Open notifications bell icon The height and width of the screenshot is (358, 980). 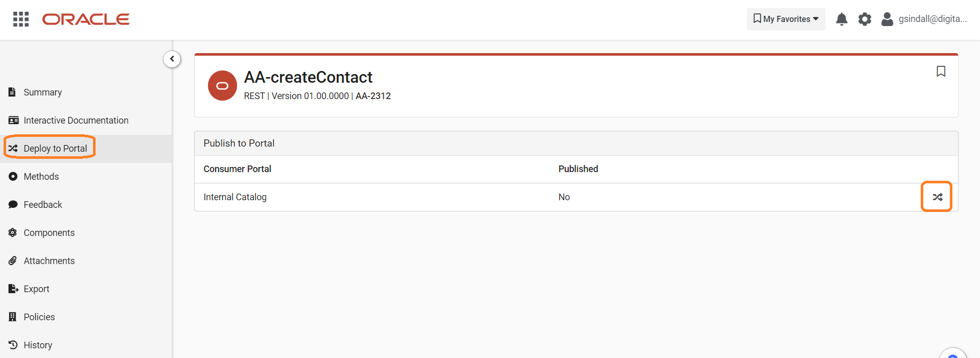pyautogui.click(x=842, y=19)
